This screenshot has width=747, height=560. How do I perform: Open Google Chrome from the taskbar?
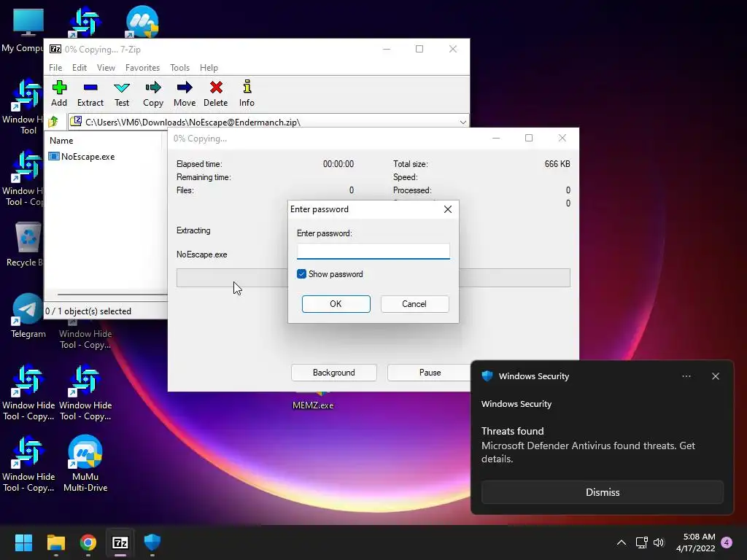click(88, 542)
